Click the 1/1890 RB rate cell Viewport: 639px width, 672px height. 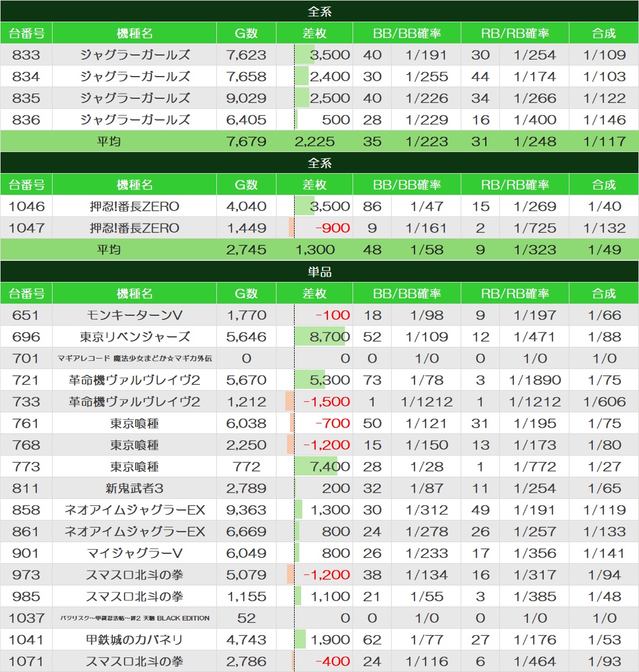pyautogui.click(x=534, y=380)
